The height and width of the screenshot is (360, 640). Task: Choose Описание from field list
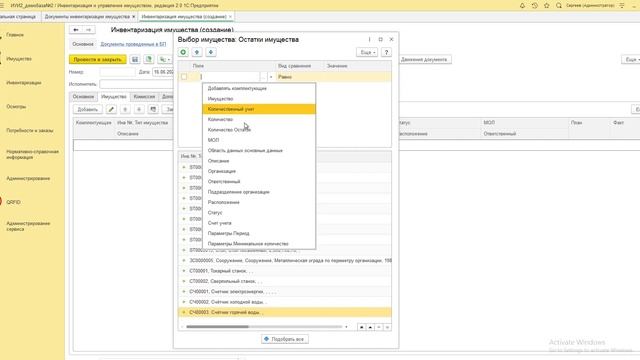pyautogui.click(x=259, y=161)
